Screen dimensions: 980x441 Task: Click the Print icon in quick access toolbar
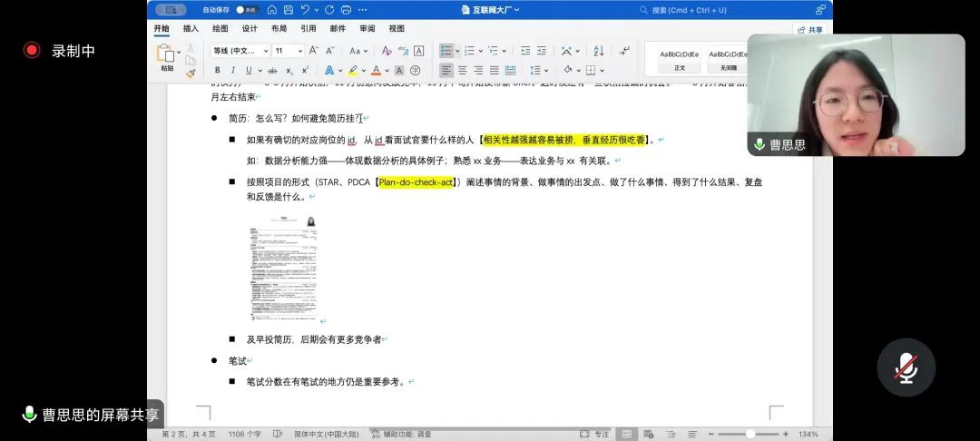point(346,10)
